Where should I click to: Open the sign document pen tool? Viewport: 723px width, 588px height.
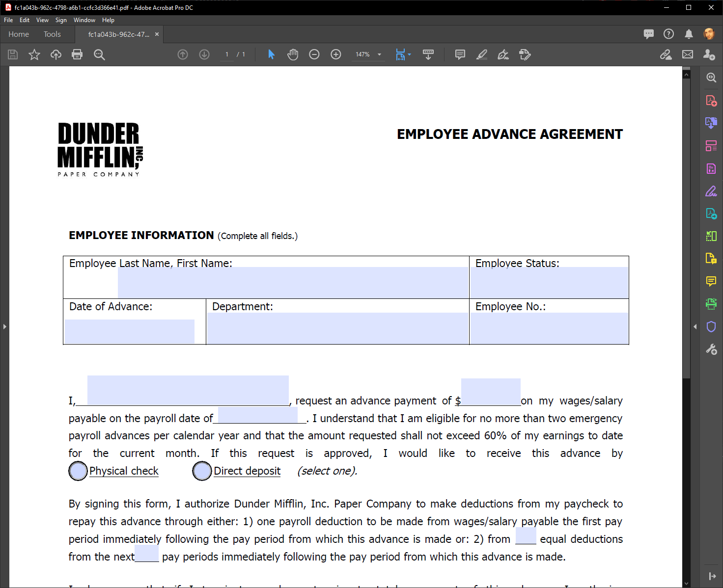(x=503, y=54)
